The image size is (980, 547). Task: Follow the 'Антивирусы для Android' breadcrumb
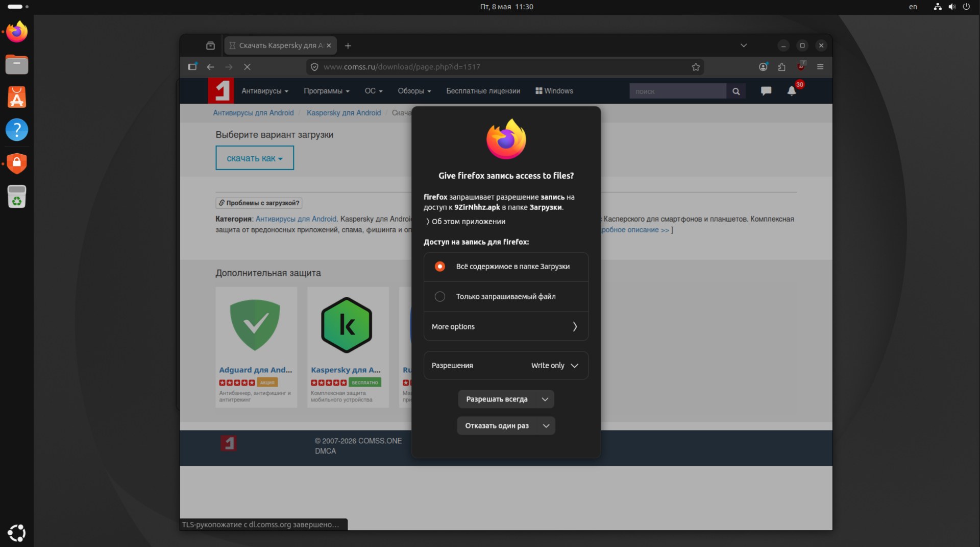click(253, 113)
